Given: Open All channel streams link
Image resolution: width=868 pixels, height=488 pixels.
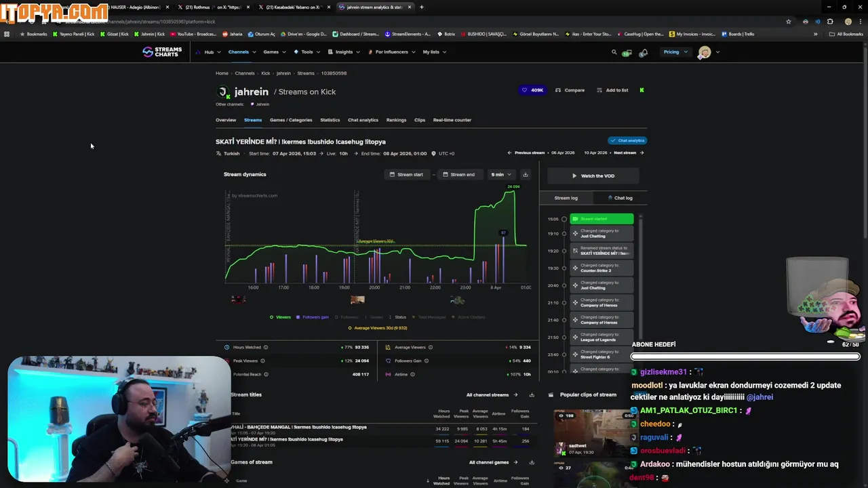Looking at the screenshot, I should 492,394.
